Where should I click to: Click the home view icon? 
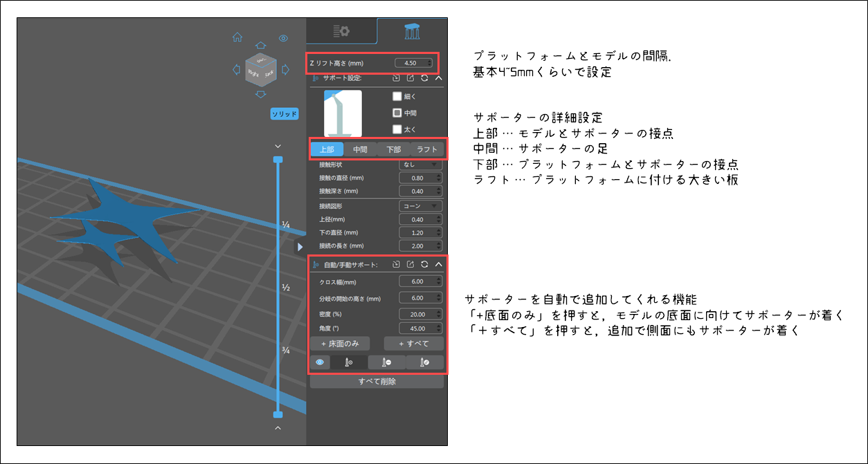point(237,37)
